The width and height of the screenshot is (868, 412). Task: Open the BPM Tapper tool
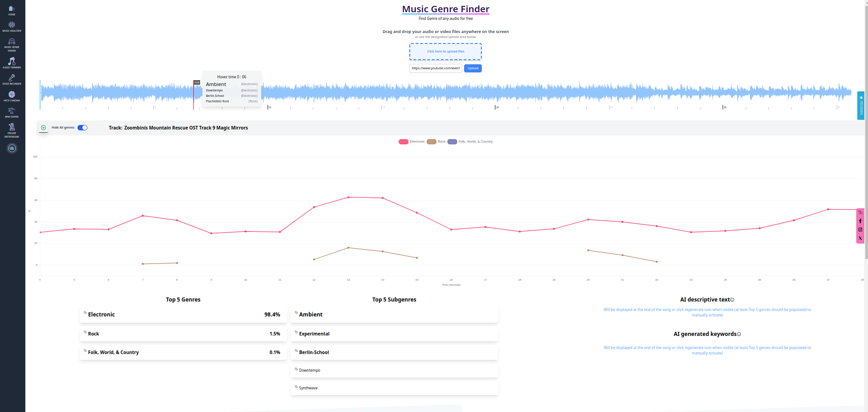12,112
